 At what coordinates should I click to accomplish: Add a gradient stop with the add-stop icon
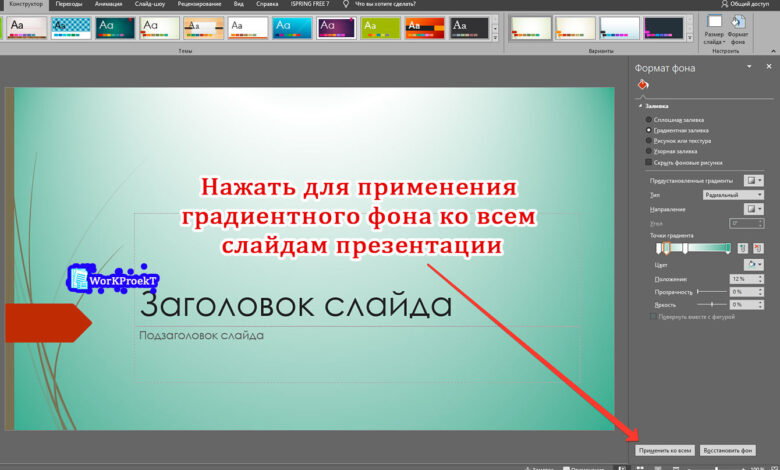[742, 248]
